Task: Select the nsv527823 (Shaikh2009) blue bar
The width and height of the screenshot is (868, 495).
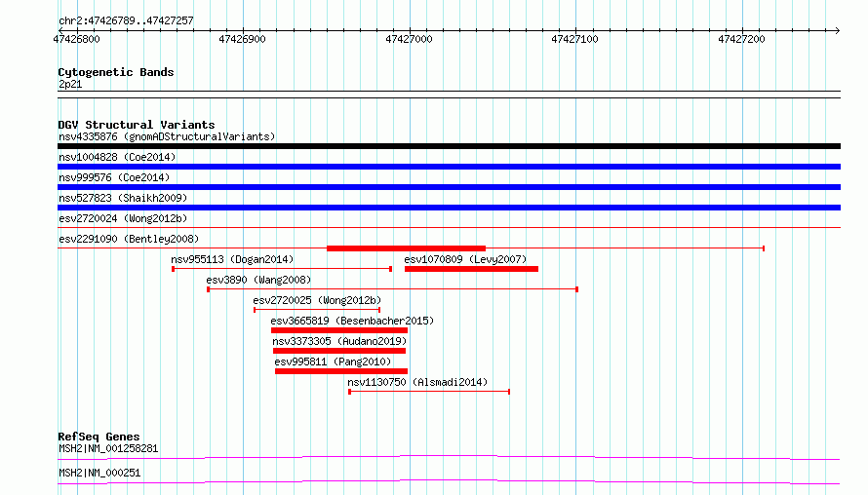Action: click(449, 208)
